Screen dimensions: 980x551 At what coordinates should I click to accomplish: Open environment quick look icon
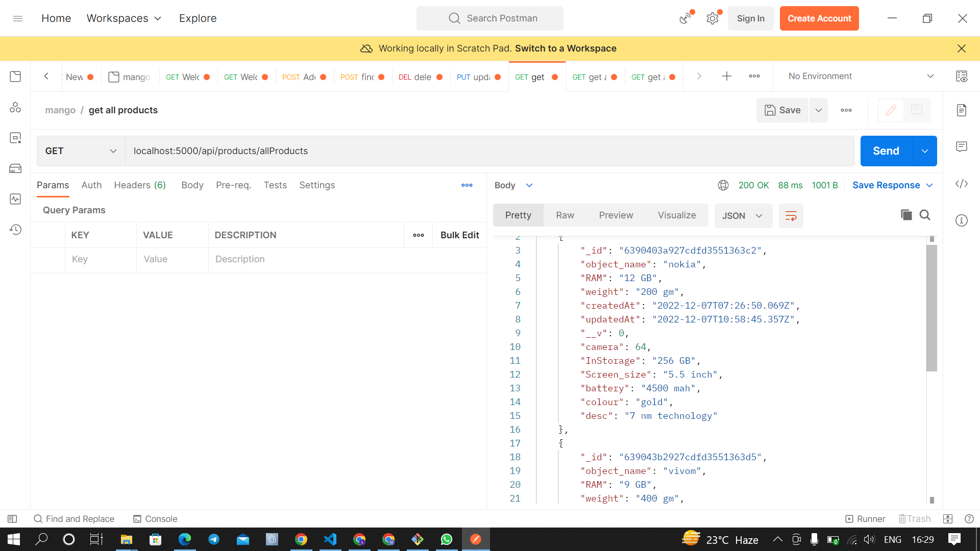(x=962, y=77)
